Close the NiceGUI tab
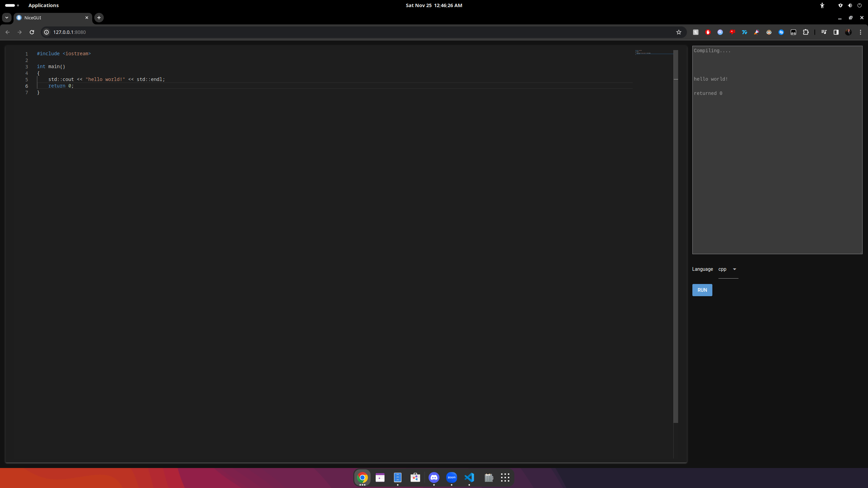The width and height of the screenshot is (868, 488). (x=87, y=18)
